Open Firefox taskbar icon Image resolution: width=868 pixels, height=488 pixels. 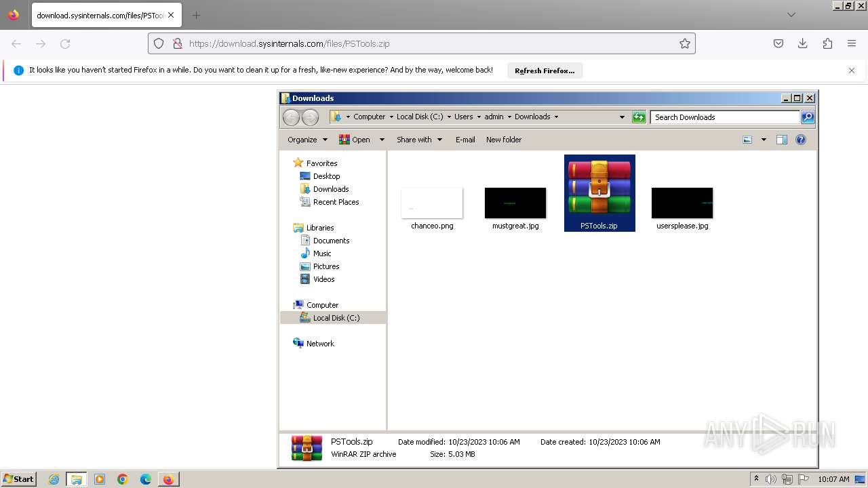[168, 479]
